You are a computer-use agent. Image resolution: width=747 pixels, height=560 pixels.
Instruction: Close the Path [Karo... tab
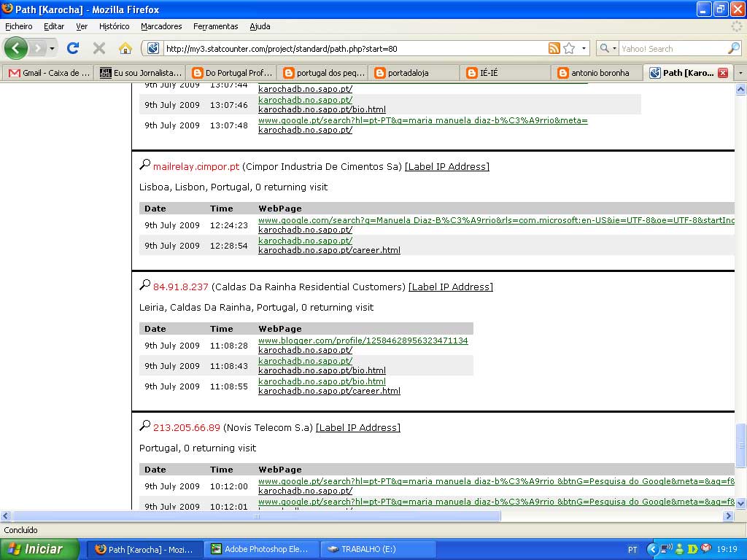(x=723, y=73)
